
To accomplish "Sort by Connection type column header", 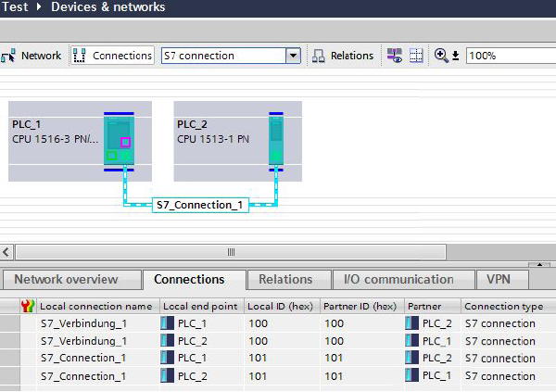I will (x=509, y=306).
